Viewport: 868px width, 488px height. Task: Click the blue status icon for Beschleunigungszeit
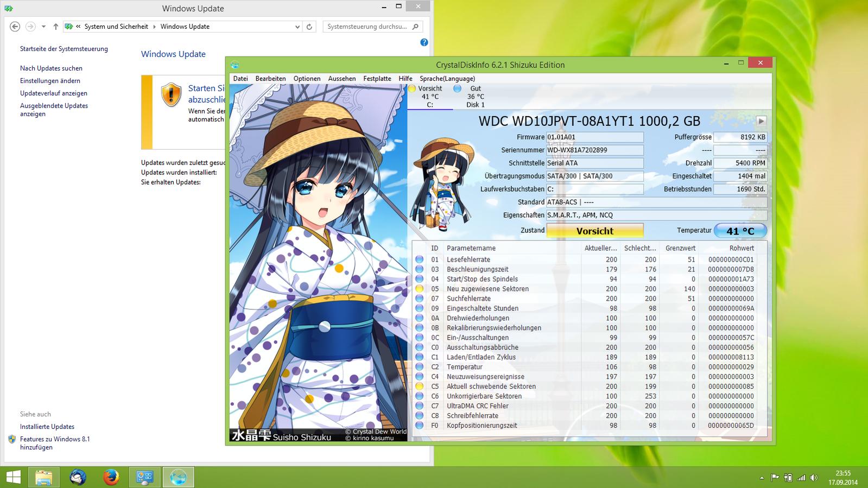pyautogui.click(x=419, y=269)
